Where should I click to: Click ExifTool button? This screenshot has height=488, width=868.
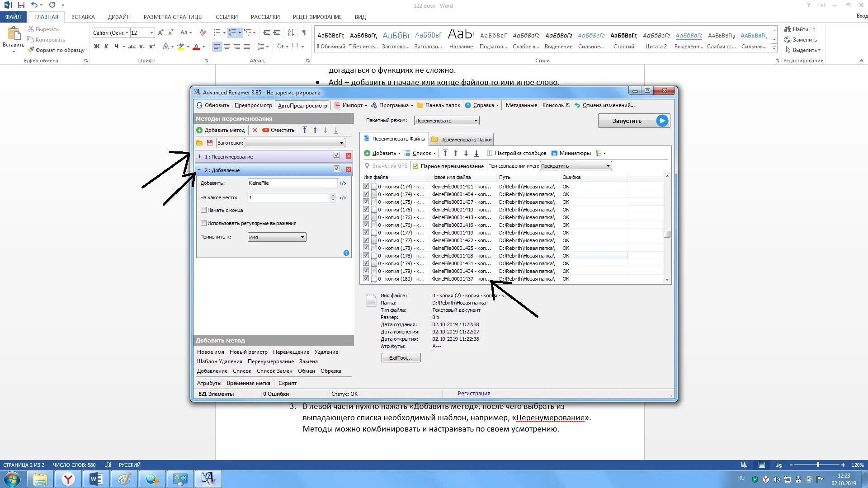tap(401, 358)
